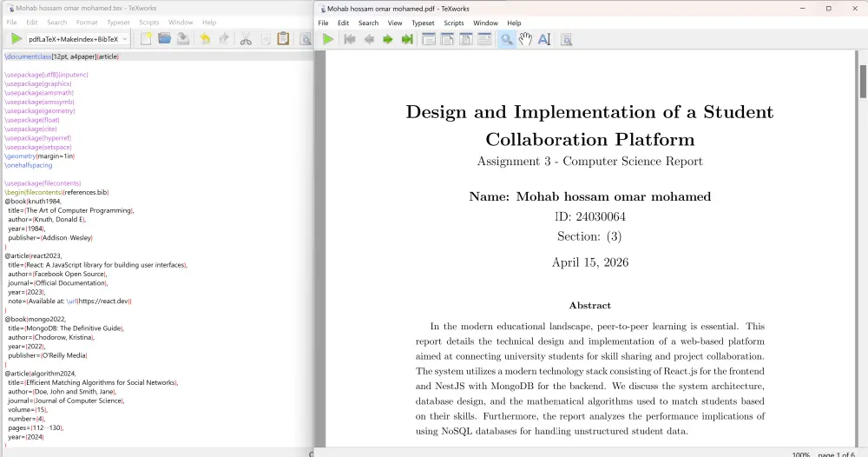Open Window menu in the editor window

(181, 23)
